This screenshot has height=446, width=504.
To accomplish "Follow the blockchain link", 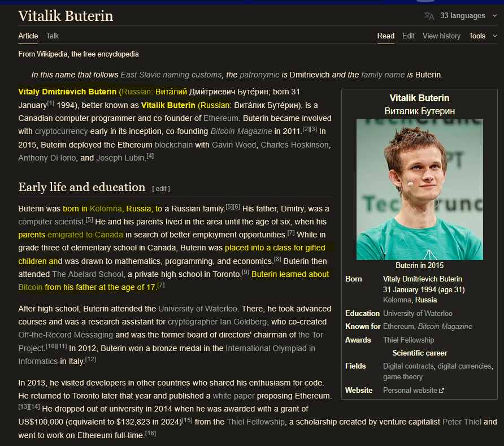I will 173,145.
